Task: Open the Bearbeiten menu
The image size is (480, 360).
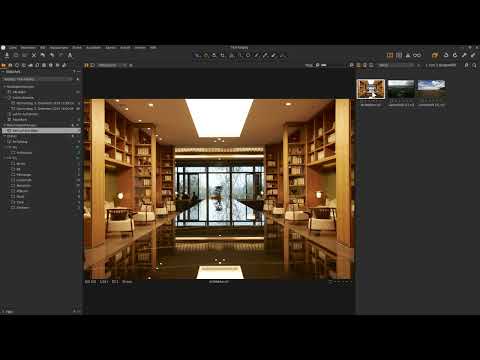Action: pos(28,48)
